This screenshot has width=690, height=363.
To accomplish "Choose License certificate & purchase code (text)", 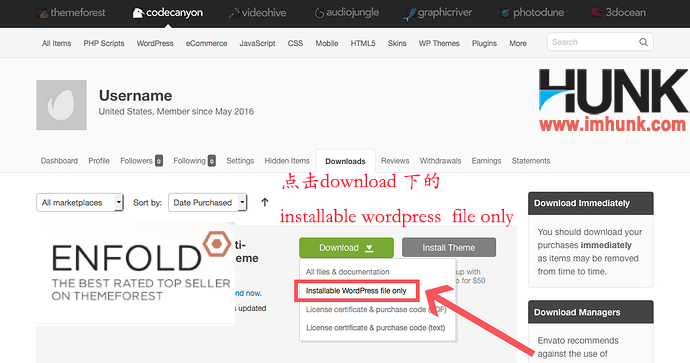I will click(x=376, y=328).
